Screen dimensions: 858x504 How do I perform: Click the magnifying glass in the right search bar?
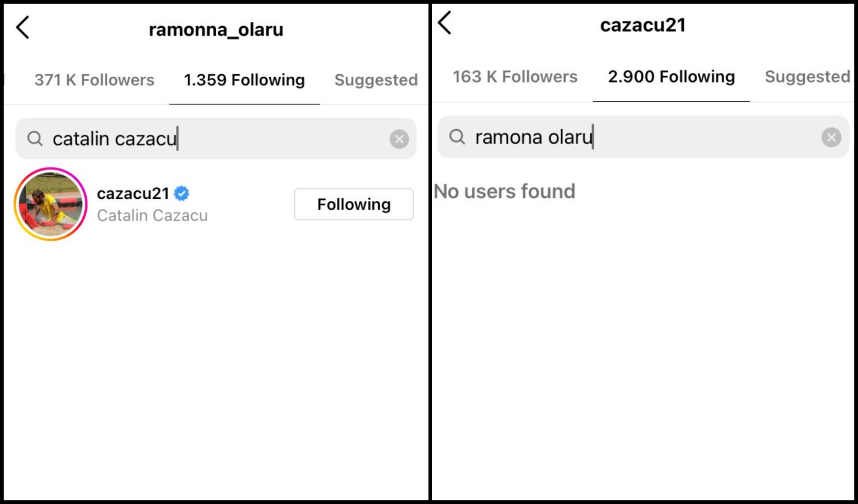point(457,137)
